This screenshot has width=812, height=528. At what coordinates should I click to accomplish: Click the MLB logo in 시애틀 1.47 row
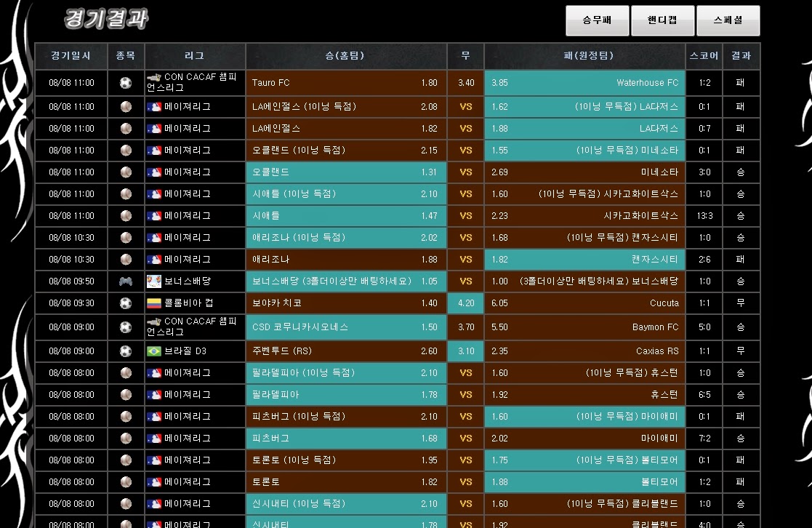click(x=154, y=216)
